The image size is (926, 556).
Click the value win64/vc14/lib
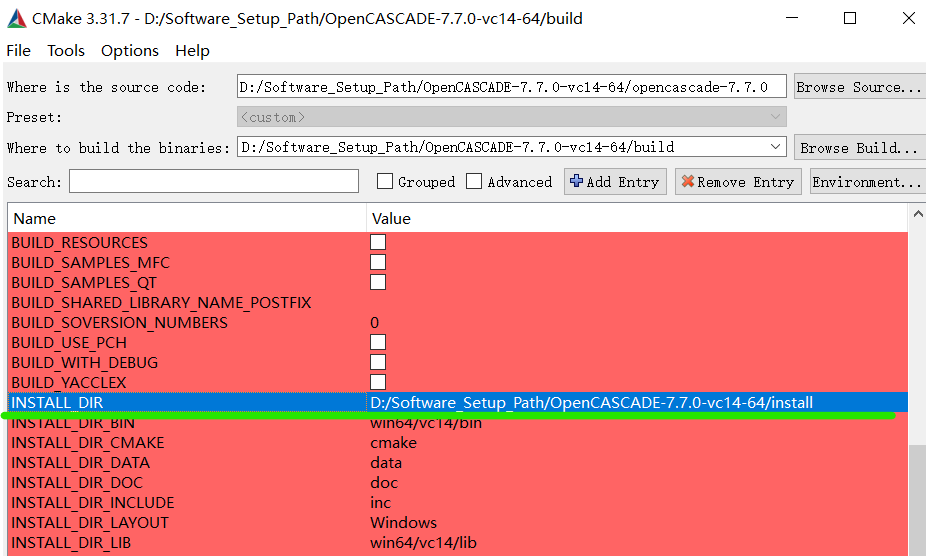[423, 543]
